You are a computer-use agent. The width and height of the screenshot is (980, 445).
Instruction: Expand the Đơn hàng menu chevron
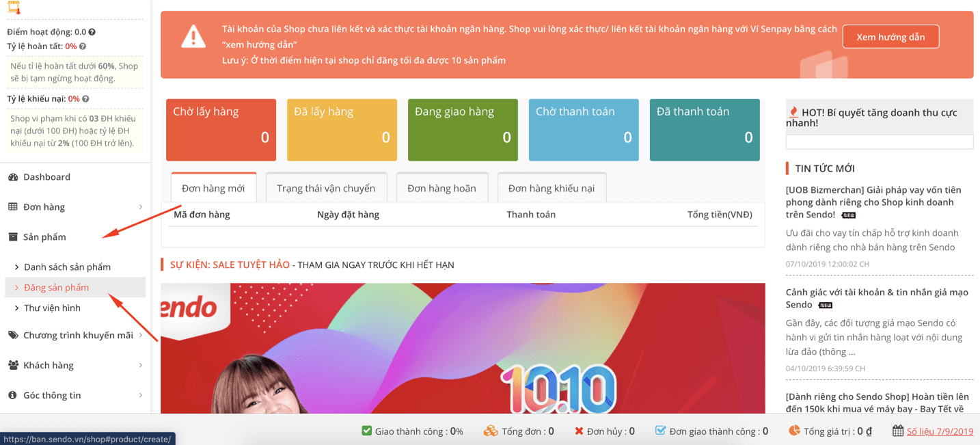pyautogui.click(x=141, y=207)
